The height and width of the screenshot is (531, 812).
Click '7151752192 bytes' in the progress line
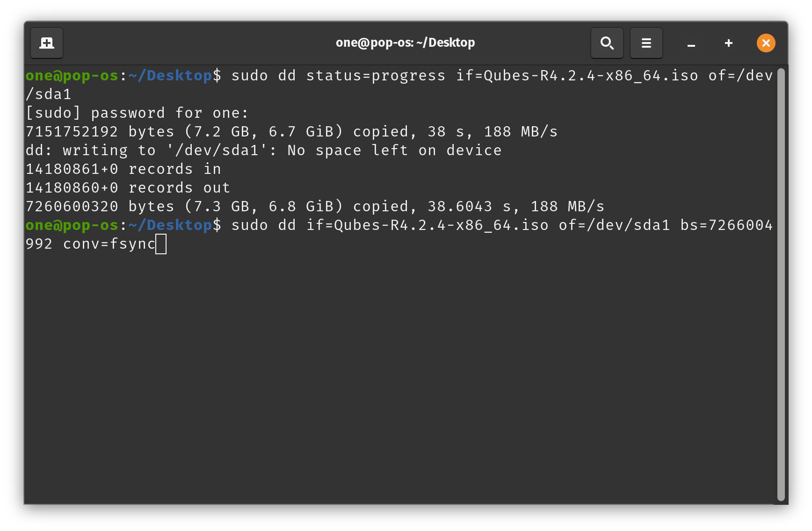click(x=99, y=132)
